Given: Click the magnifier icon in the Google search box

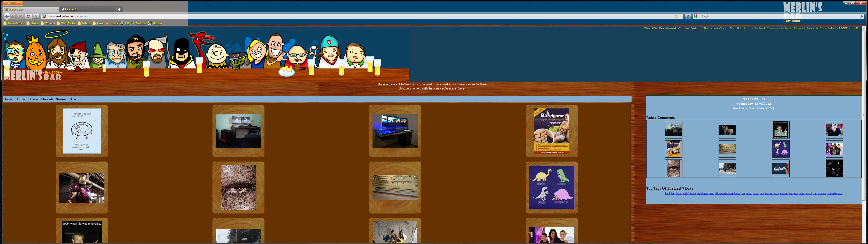Looking at the screenshot, I should click(862, 16).
